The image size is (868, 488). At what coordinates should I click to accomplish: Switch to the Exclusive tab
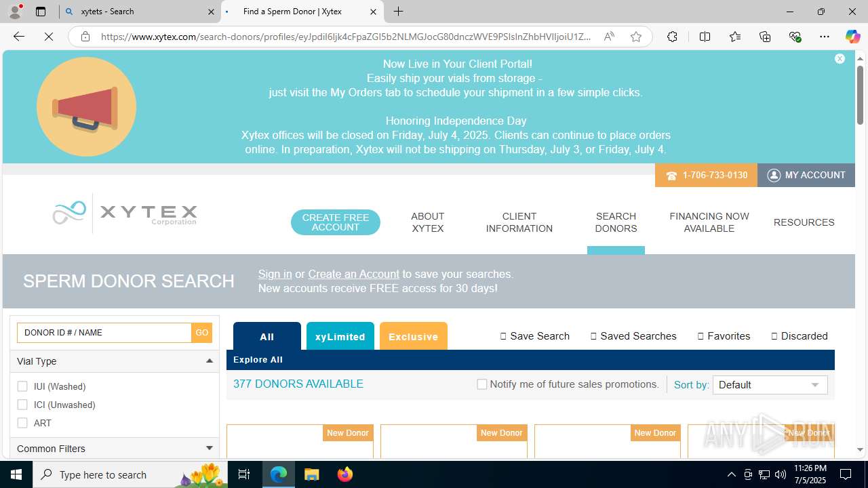click(414, 336)
